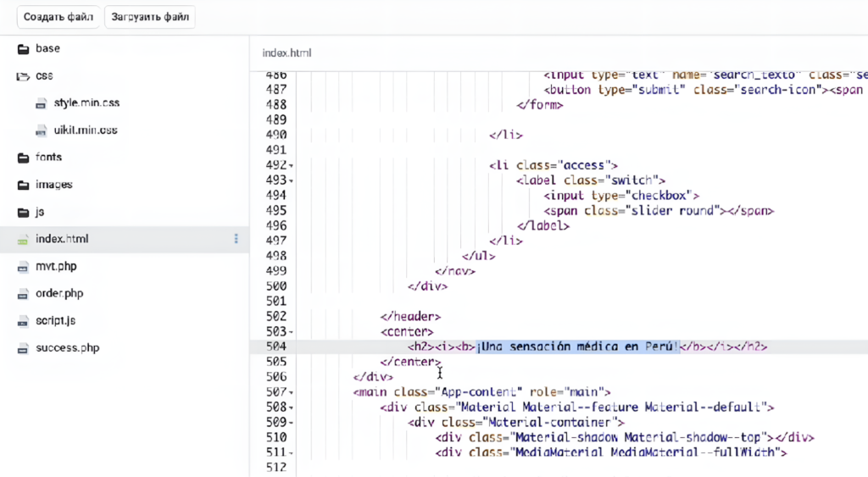
Task: Collapse code fold arrow at line 507
Action: point(292,392)
